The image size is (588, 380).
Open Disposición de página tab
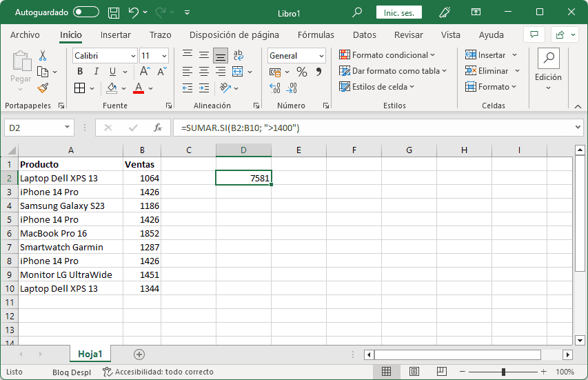point(234,35)
